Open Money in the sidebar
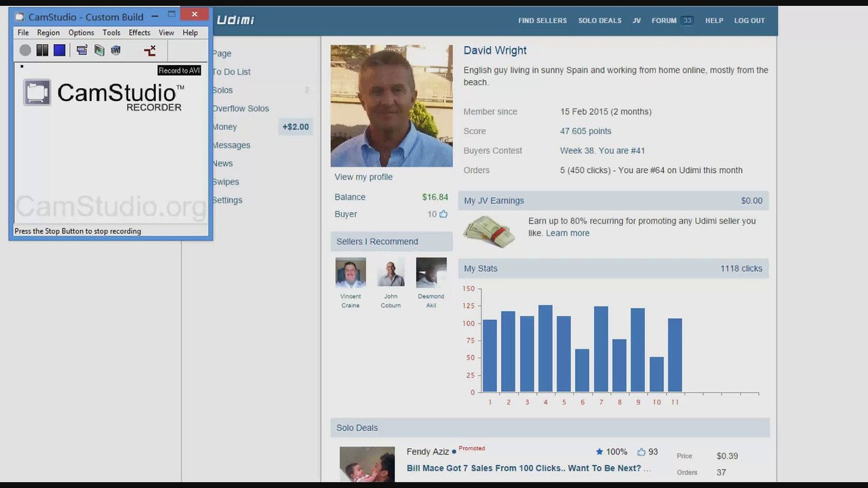868x488 pixels. point(224,127)
